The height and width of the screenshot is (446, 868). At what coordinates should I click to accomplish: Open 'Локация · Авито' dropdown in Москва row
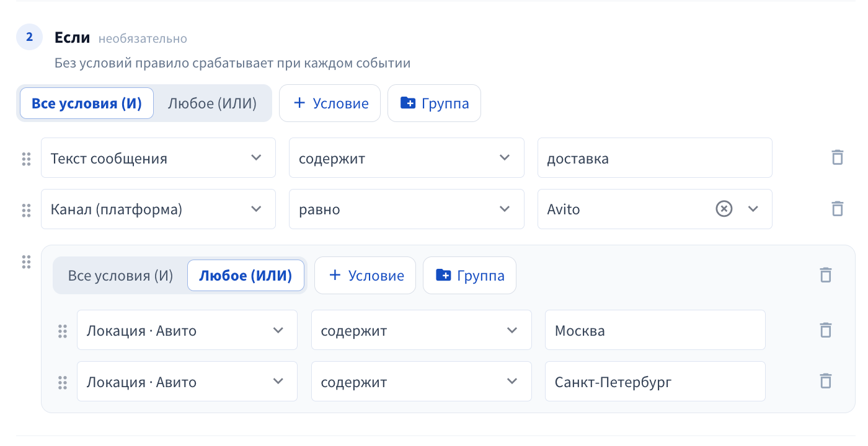click(187, 330)
